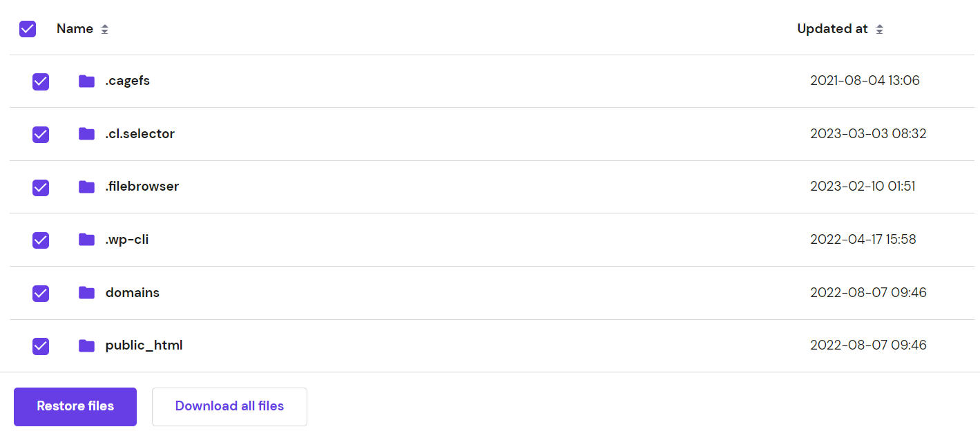Viewport: 980px width, 438px height.
Task: Click the Updated at column header
Action: 832,28
